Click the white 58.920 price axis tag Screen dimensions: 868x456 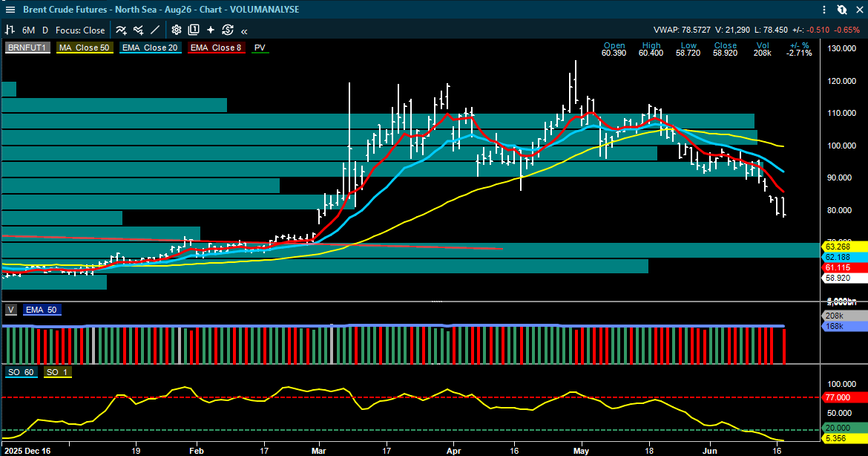(x=844, y=279)
